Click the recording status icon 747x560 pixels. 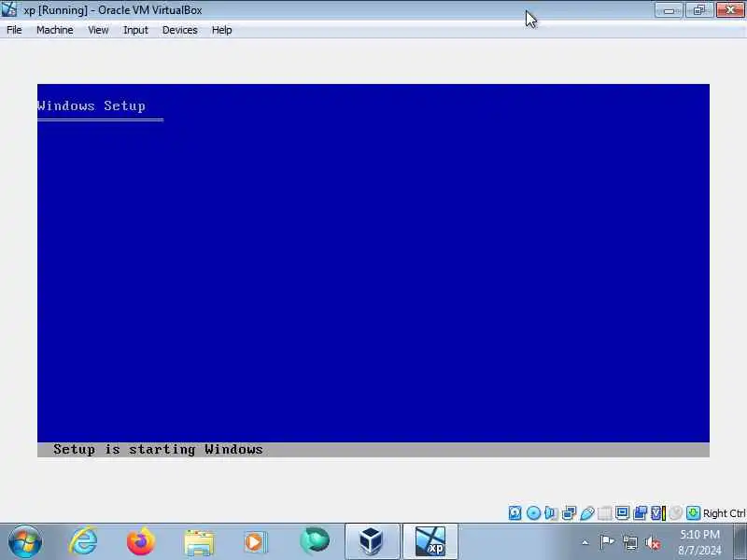pos(641,512)
